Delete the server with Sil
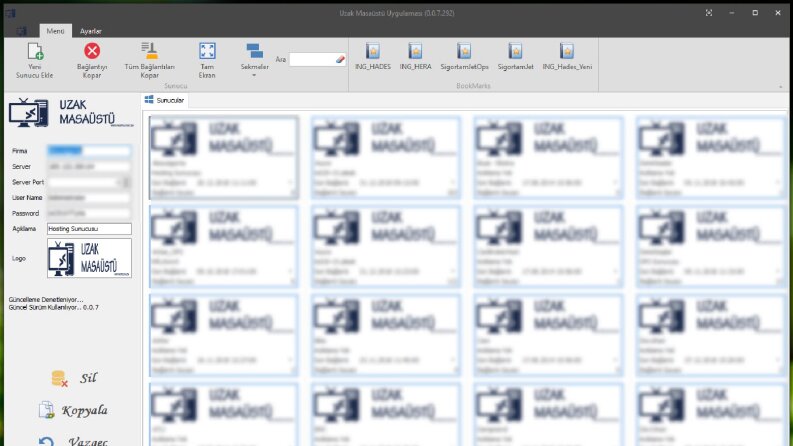The height and width of the screenshot is (446, 793). 74,378
